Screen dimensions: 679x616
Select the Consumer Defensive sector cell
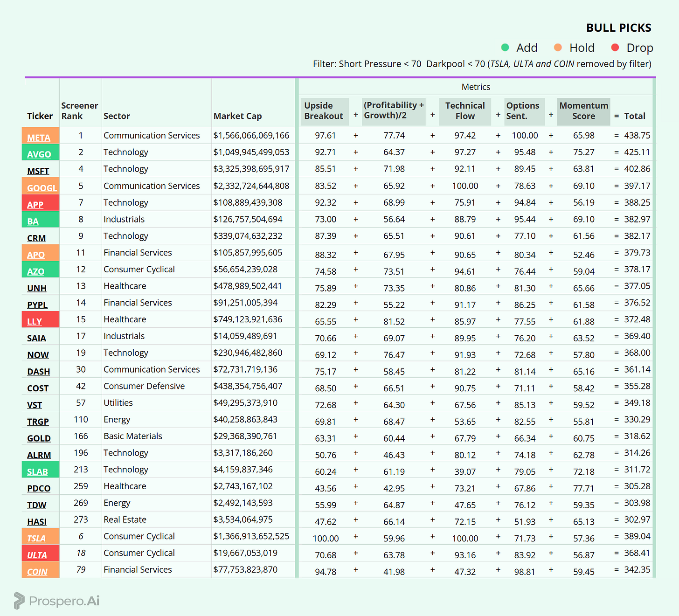(144, 386)
